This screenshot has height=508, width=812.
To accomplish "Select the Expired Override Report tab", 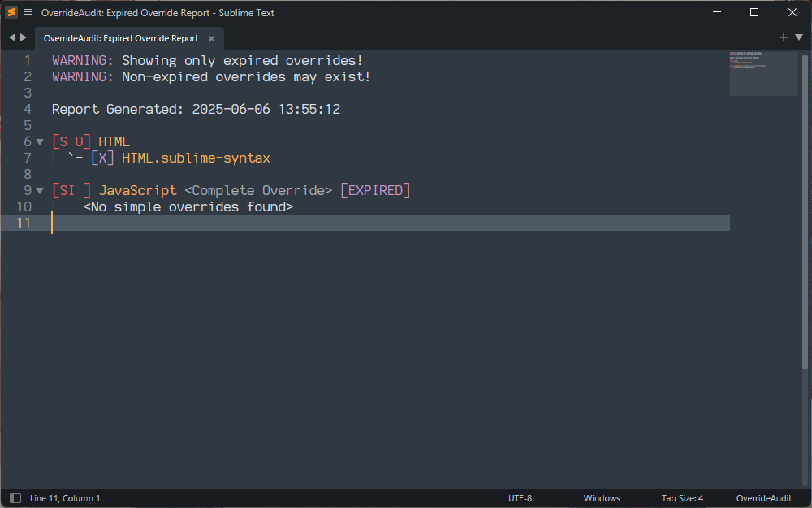I will (120, 38).
